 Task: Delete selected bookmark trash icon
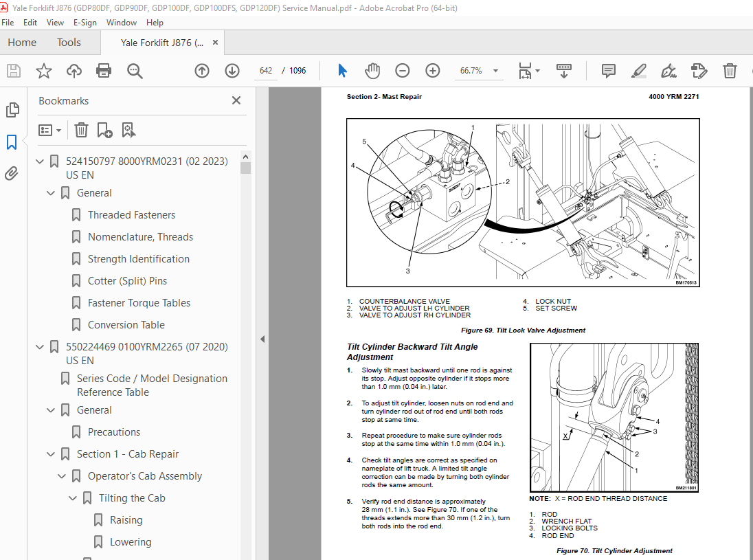coord(81,130)
